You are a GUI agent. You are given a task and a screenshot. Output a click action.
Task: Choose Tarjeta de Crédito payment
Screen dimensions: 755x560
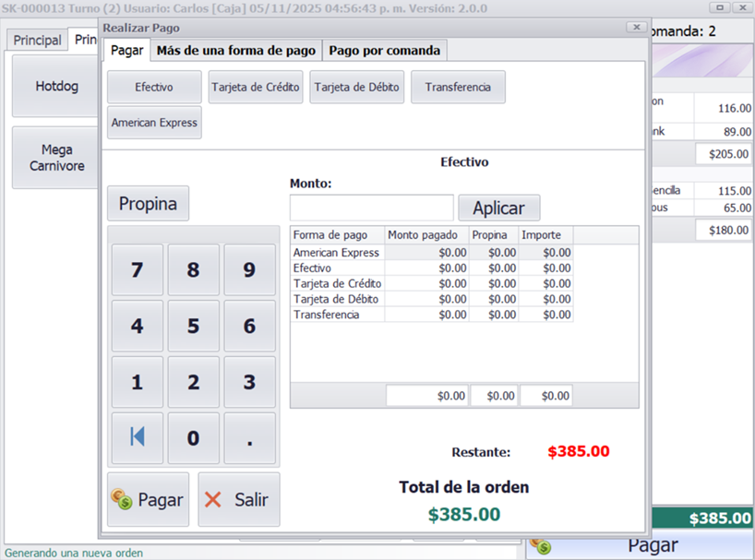[256, 87]
